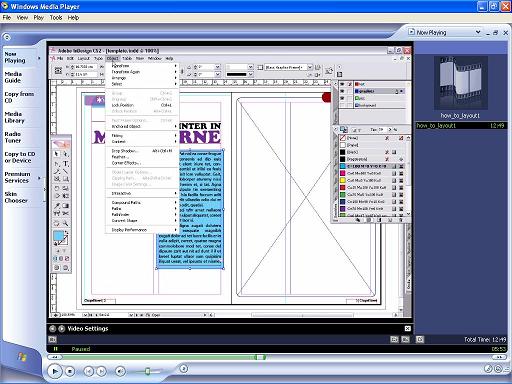Click the Stop button

70,371
